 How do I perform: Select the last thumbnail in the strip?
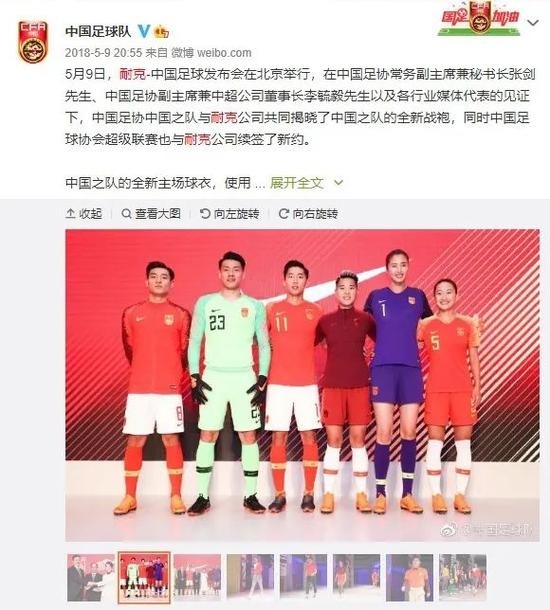coord(462,578)
